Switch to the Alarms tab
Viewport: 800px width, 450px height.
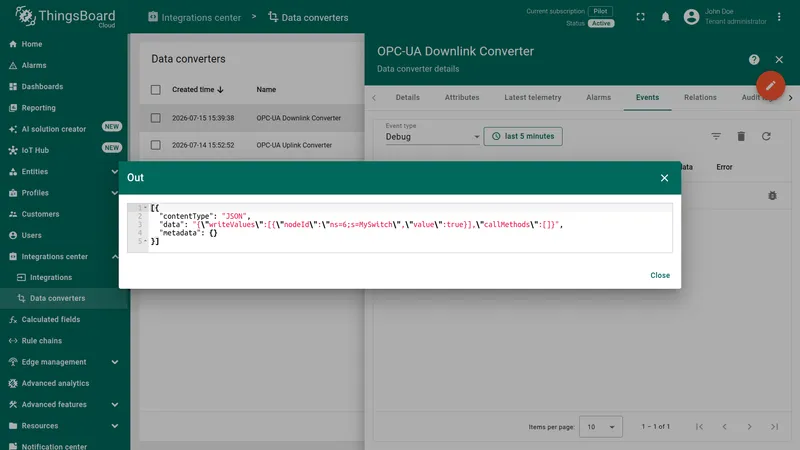(598, 97)
